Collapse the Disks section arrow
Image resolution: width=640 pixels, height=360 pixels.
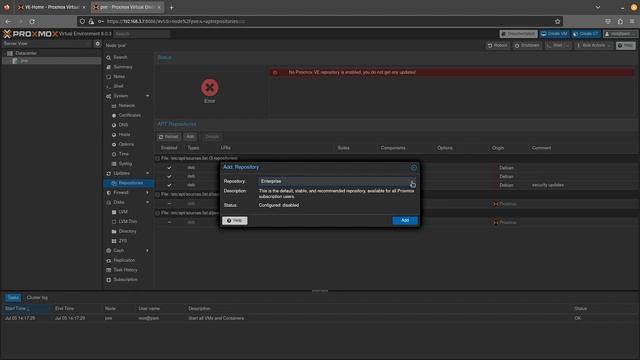pos(147,202)
